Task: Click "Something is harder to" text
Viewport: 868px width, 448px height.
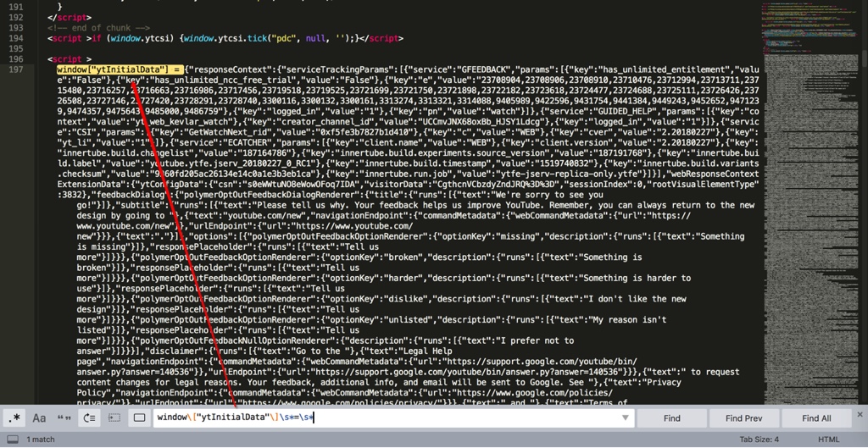Action: (637, 279)
